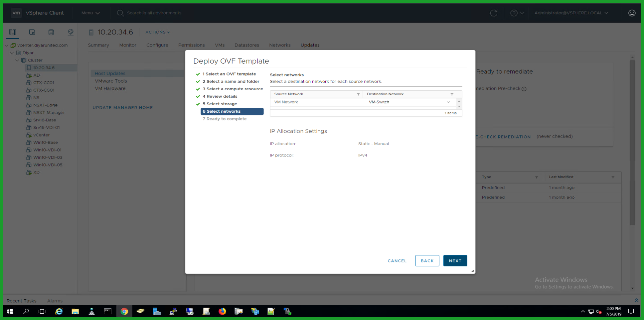644x320 pixels.
Task: Switch to the Configure tab
Action: (x=157, y=45)
